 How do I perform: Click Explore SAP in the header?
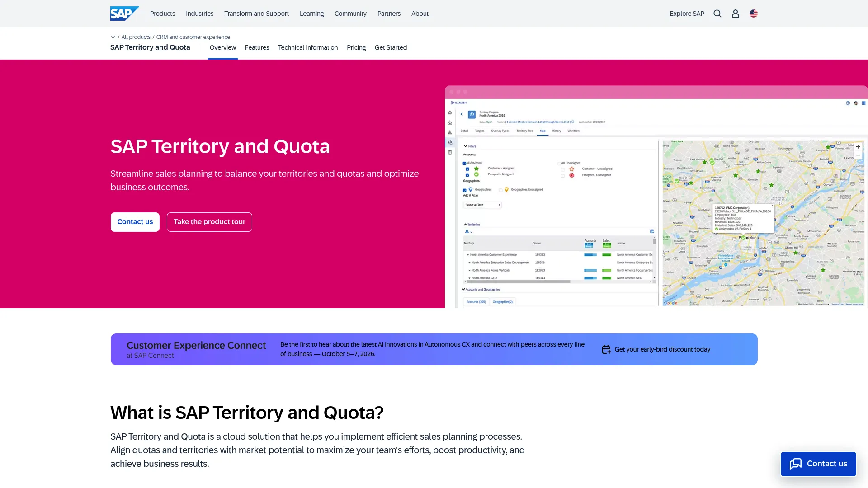coord(687,14)
